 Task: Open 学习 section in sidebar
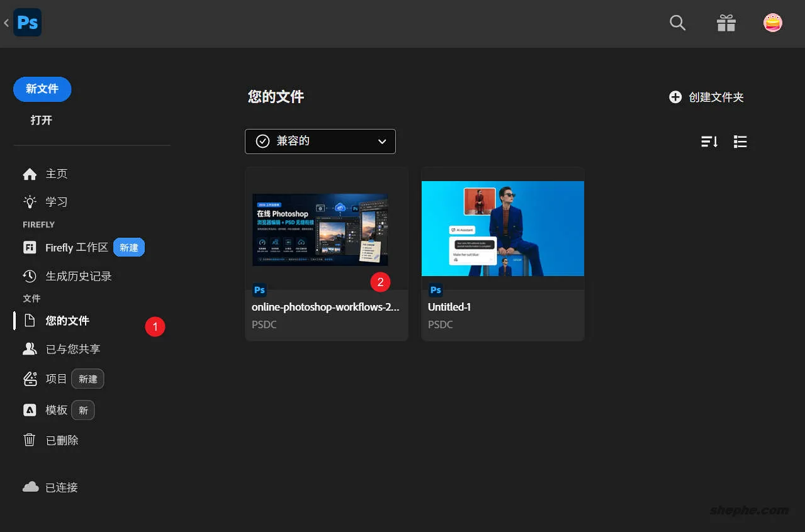57,202
